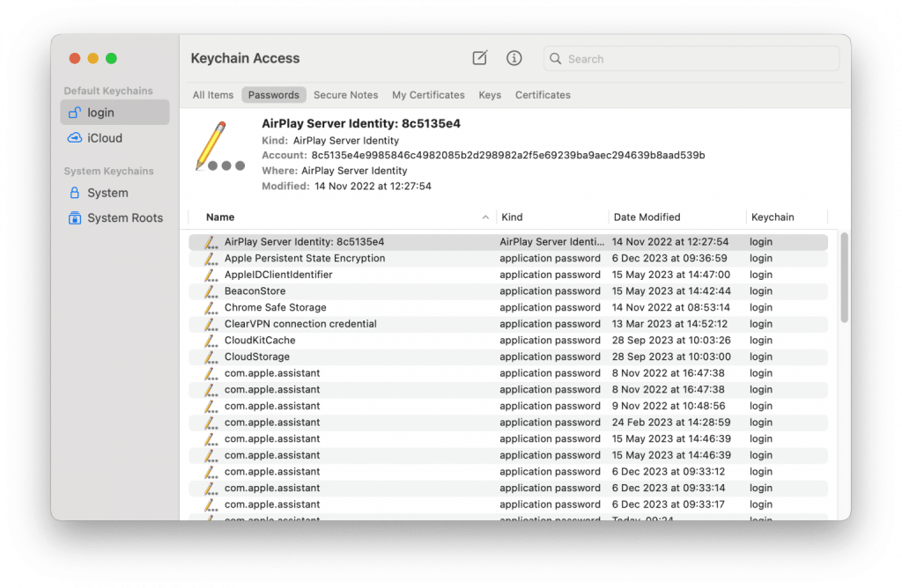
Task: Switch to the Secure Notes tab
Action: (x=345, y=95)
